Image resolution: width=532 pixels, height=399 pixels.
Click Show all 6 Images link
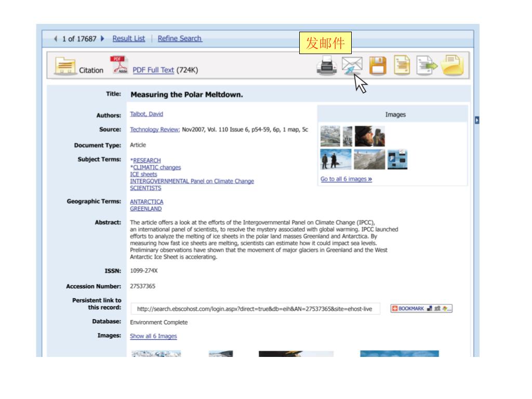(x=153, y=336)
